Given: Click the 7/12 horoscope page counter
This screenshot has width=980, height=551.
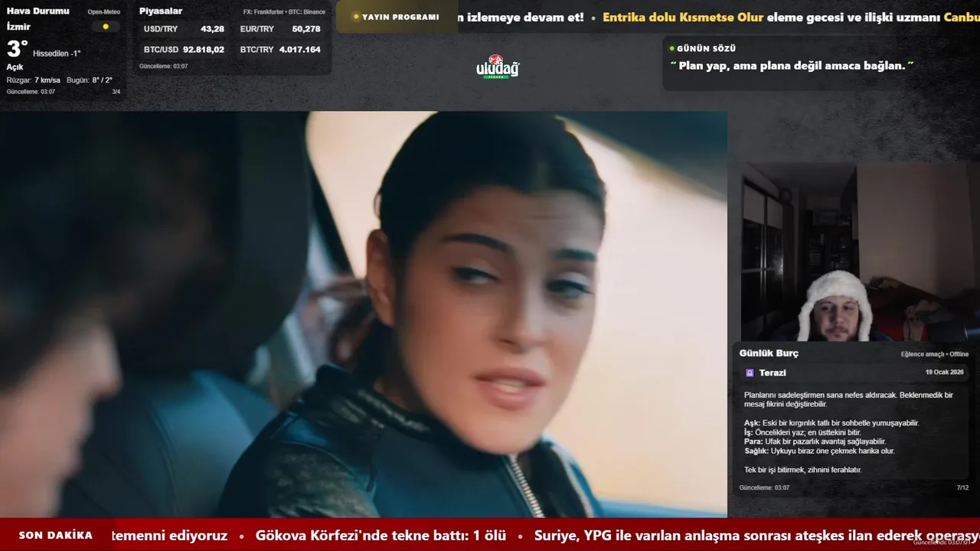Looking at the screenshot, I should [x=962, y=487].
